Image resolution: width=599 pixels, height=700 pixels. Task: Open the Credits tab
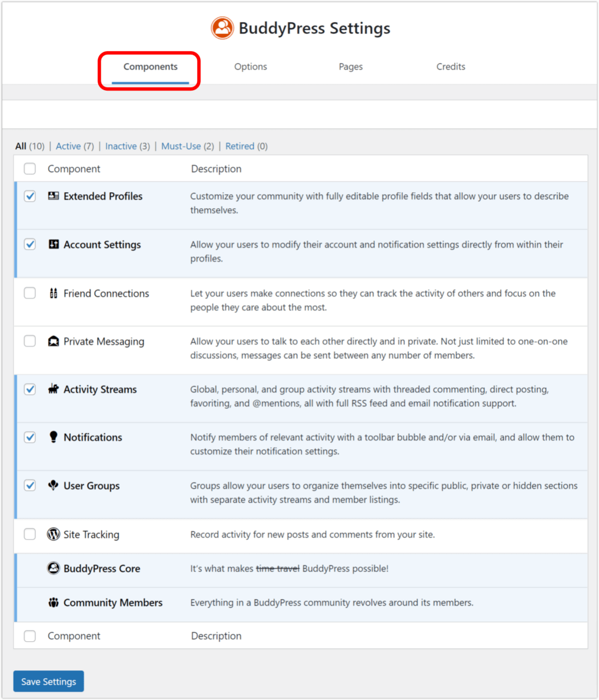(451, 67)
